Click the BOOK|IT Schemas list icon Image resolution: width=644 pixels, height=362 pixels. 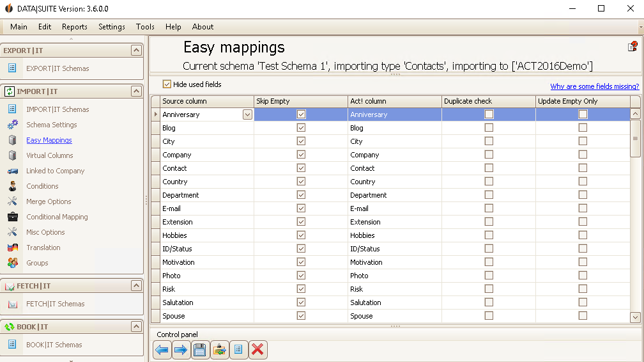(x=12, y=344)
